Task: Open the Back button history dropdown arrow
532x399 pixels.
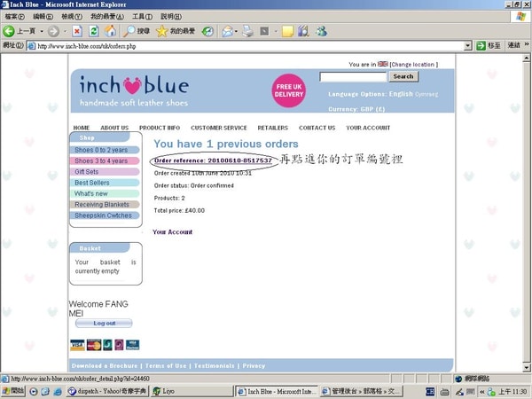Action: coord(42,32)
